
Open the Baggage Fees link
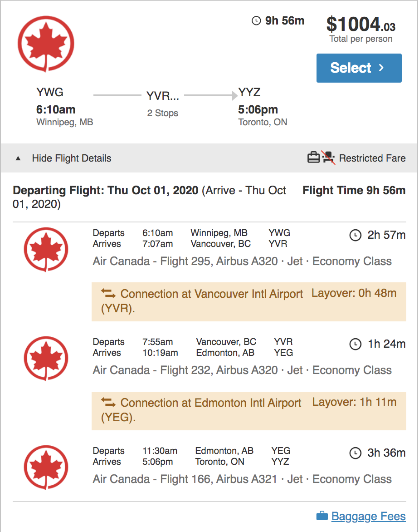368,516
